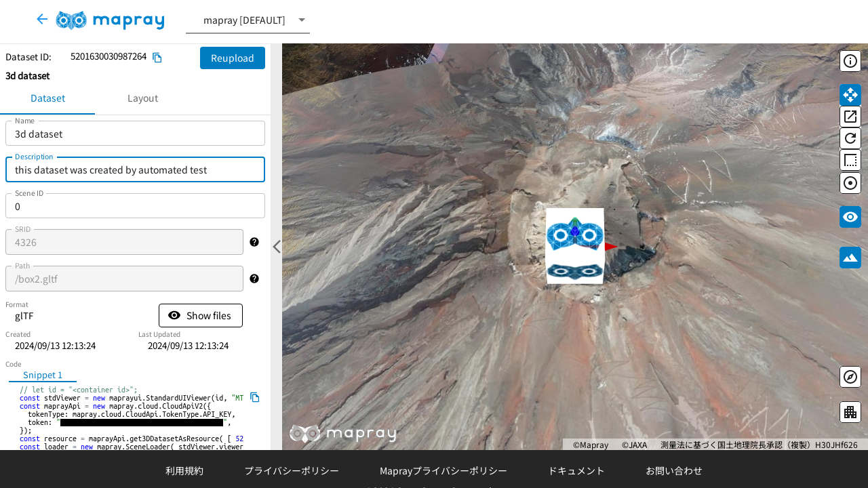Click the buildings icon
The height and width of the screenshot is (488, 868).
[850, 412]
